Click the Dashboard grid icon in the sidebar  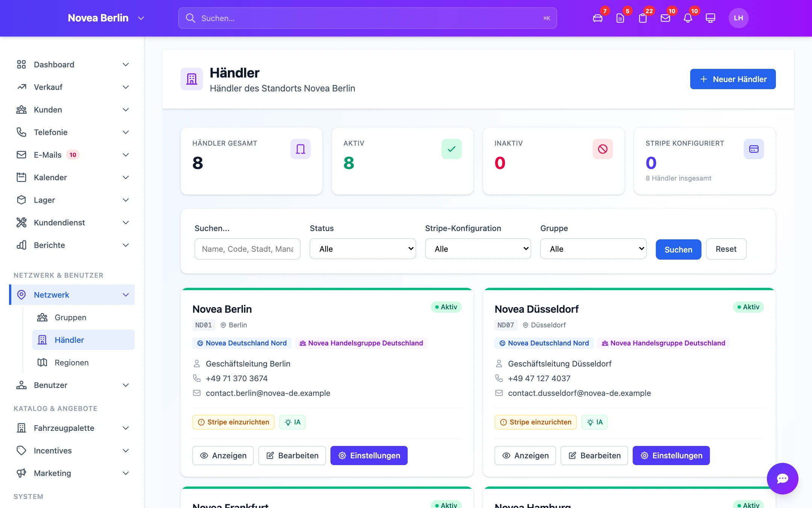pyautogui.click(x=21, y=64)
